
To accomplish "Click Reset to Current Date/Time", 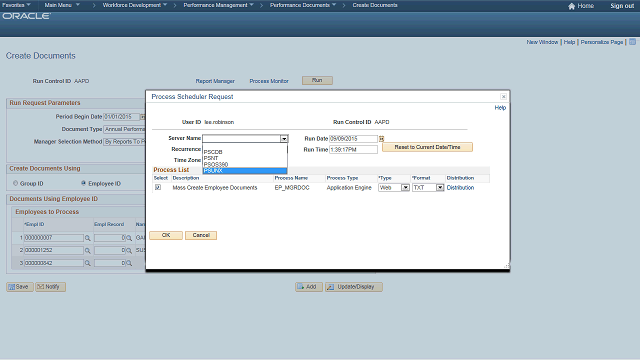I will pyautogui.click(x=427, y=147).
